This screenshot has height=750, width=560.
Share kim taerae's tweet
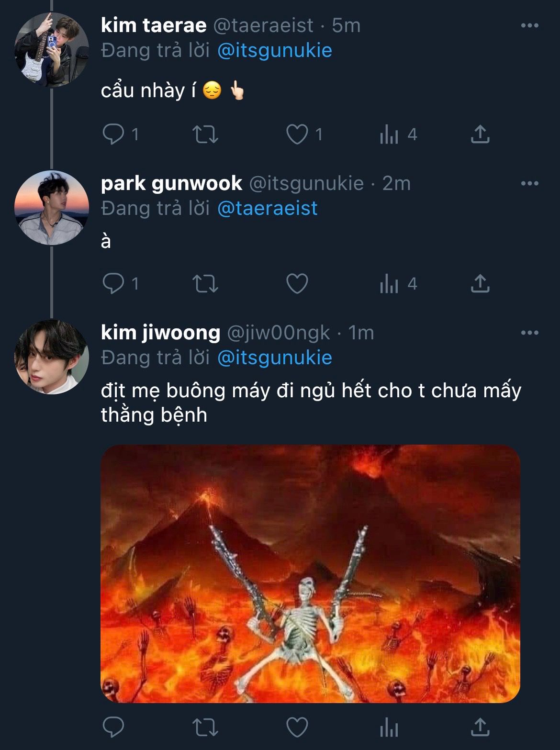pyautogui.click(x=480, y=134)
